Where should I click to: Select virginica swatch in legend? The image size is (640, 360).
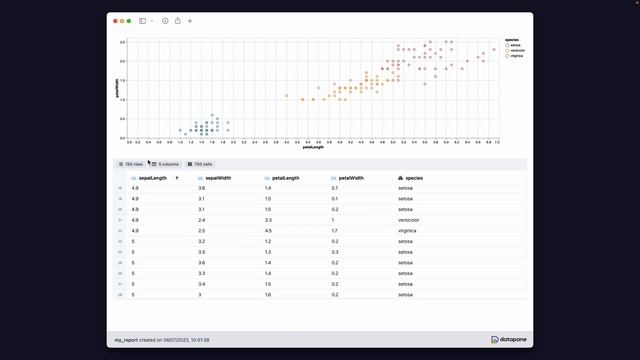[507, 56]
